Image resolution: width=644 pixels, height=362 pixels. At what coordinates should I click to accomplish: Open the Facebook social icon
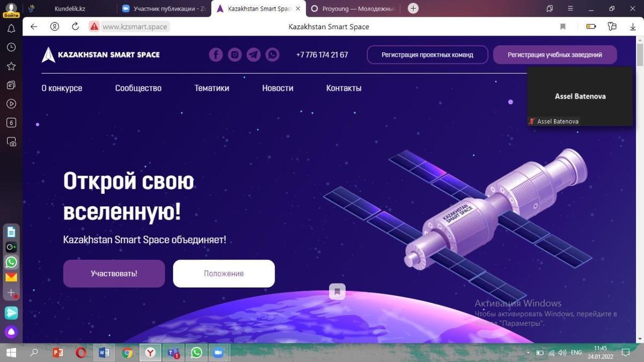coord(216,55)
